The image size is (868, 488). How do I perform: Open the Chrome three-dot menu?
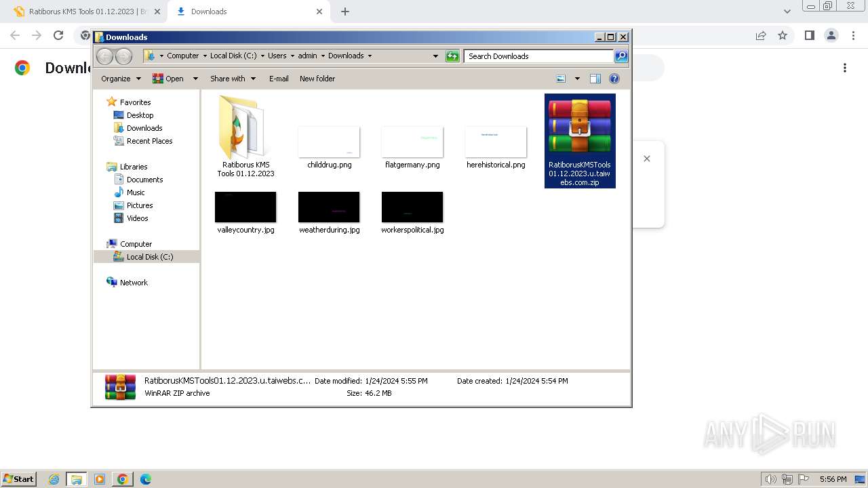pos(852,35)
